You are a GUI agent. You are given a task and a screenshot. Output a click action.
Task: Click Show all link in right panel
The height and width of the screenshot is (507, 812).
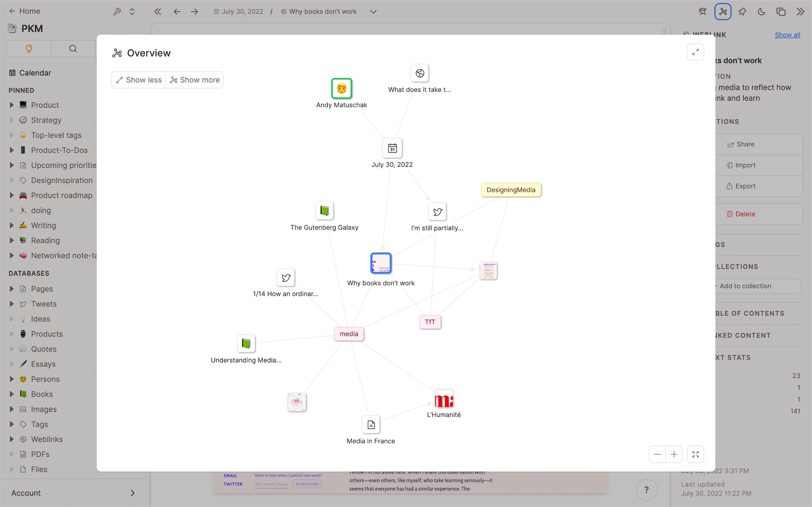(x=787, y=35)
